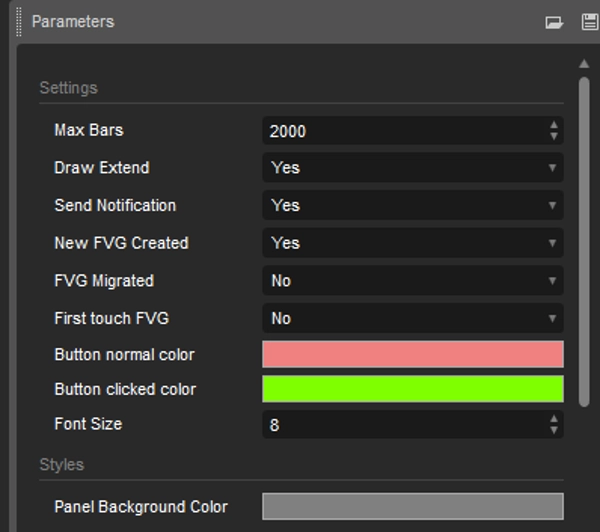Pick the Button normal color swatch
Viewport: 600px width, 532px height.
tap(412, 354)
